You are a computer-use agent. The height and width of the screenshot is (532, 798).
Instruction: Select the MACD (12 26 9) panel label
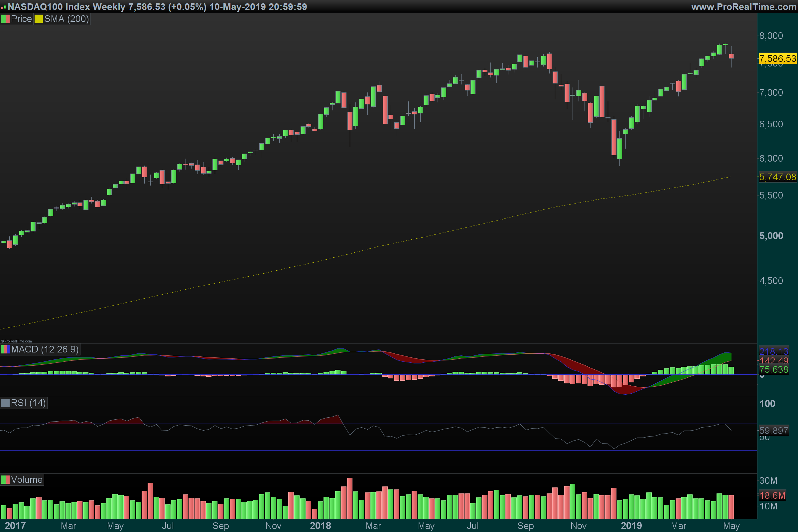click(45, 349)
